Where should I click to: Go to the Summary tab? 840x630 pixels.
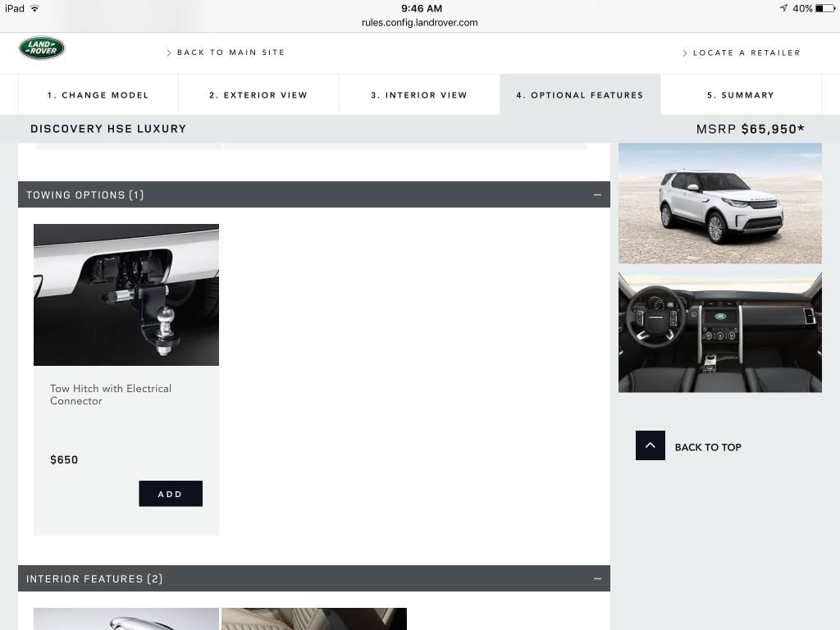pos(741,95)
